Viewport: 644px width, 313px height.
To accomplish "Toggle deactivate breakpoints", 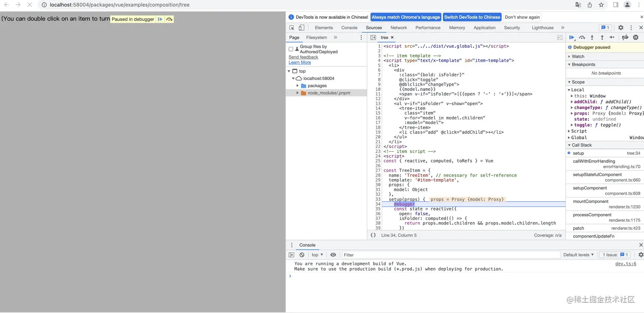I will (x=625, y=38).
